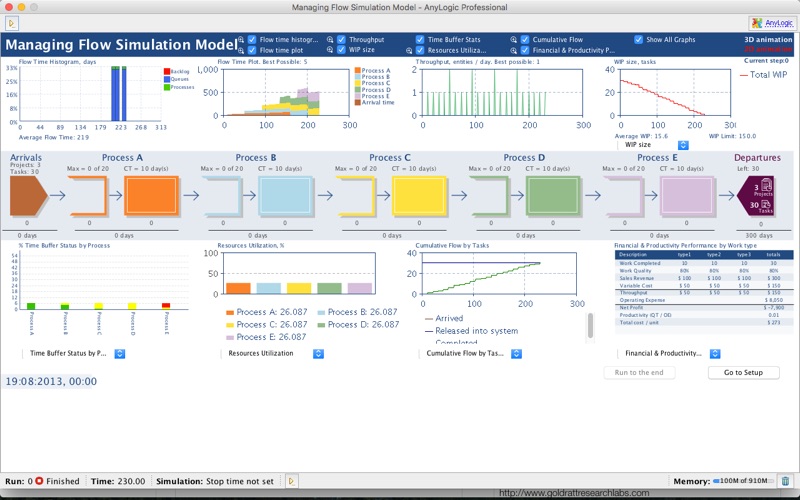Click the WIP Limit: 150.0 label

pos(732,136)
